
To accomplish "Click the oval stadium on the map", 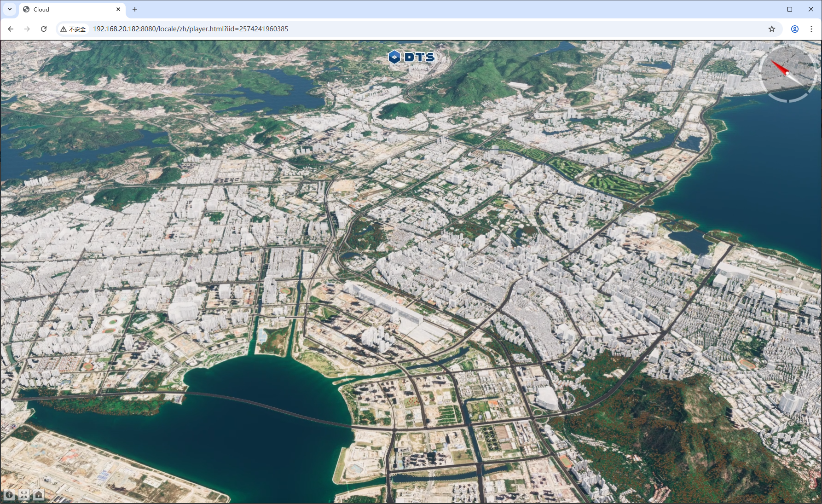I will click(112, 322).
